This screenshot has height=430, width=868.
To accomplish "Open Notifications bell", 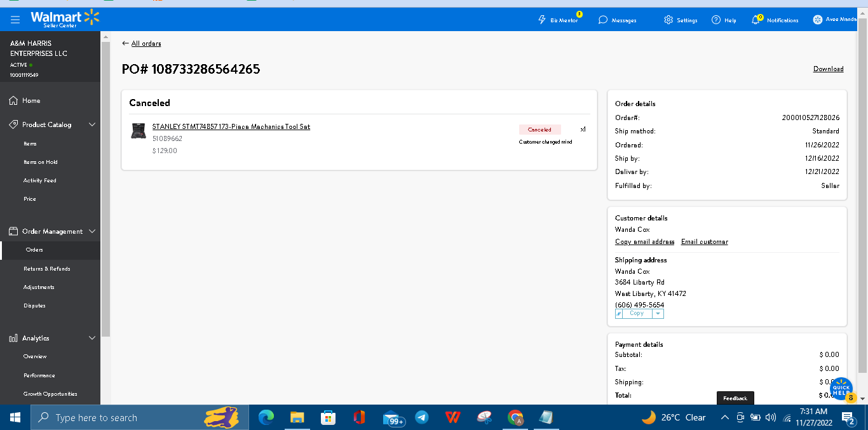I will click(775, 20).
